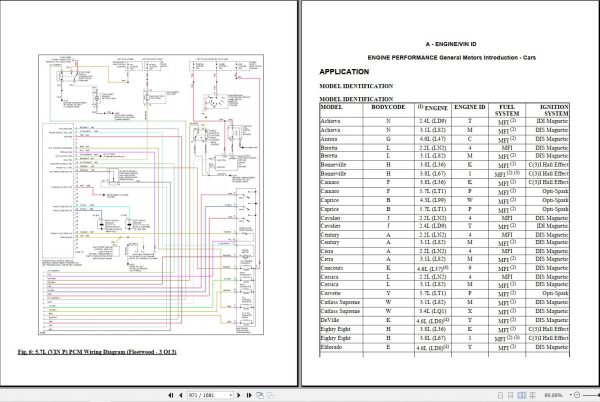Click 4.0L (L47) engine cell

pyautogui.click(x=432, y=139)
